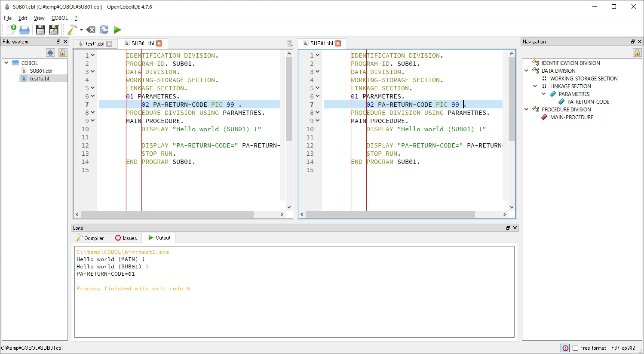Open the View menu

(x=39, y=18)
